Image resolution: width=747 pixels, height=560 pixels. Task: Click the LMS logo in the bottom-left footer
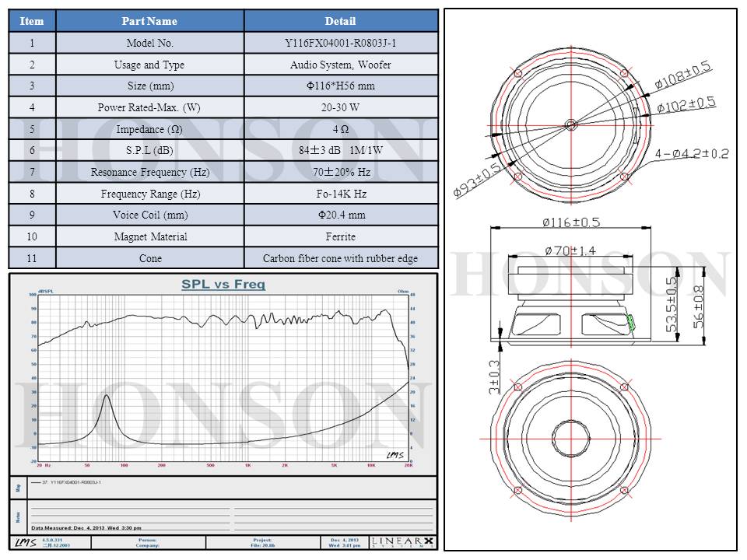click(x=25, y=542)
